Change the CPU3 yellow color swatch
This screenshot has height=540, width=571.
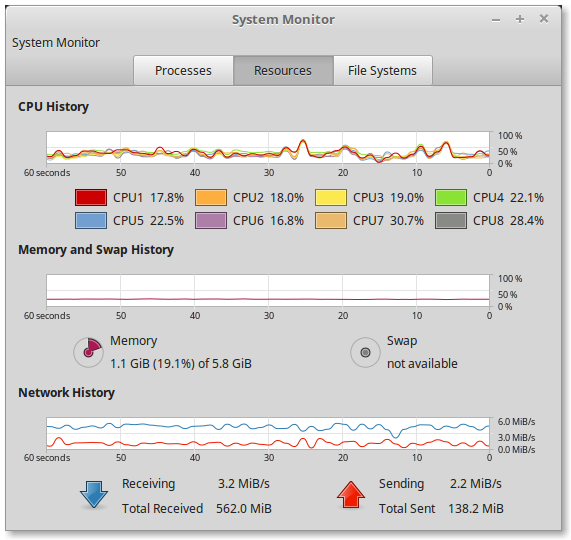point(331,198)
